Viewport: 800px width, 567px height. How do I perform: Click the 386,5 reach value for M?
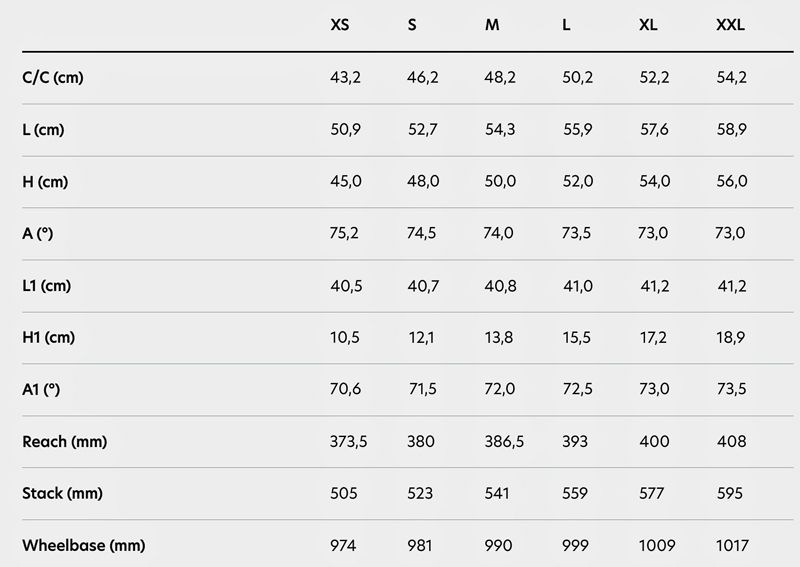(504, 441)
